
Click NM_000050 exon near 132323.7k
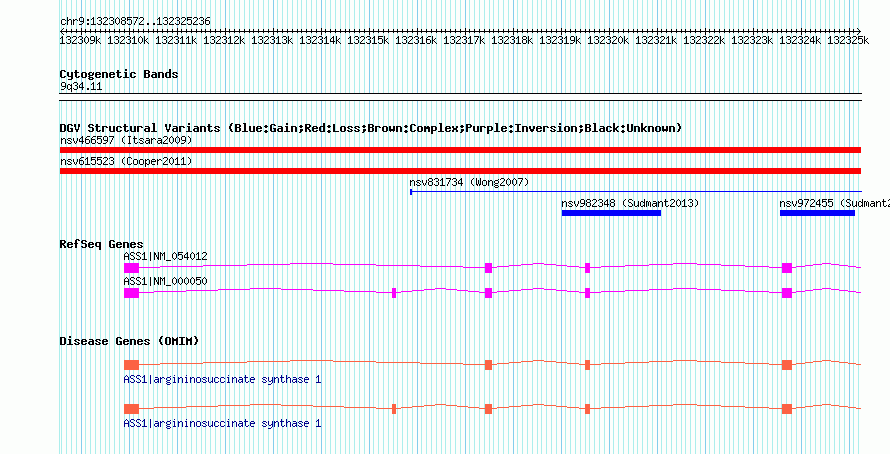(x=787, y=293)
